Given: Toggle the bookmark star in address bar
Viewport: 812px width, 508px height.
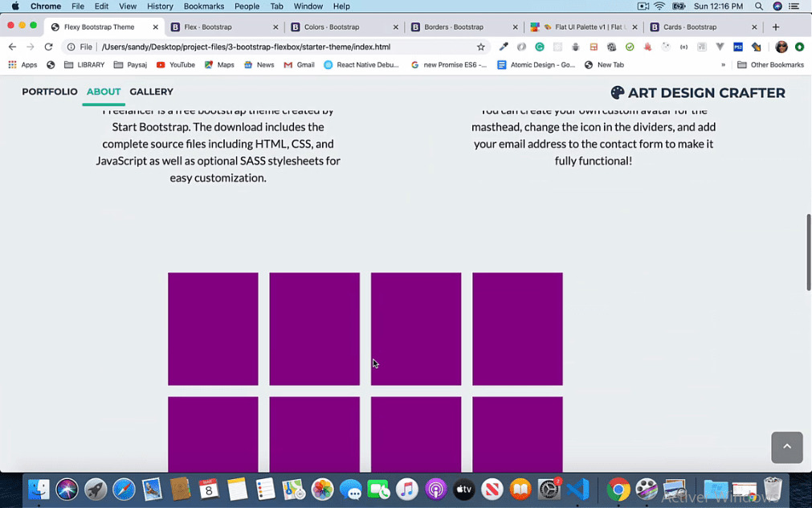Looking at the screenshot, I should coord(480,47).
